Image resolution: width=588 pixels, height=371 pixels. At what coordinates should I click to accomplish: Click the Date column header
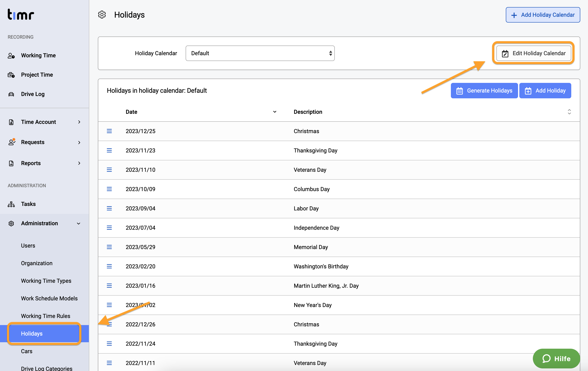(x=131, y=112)
